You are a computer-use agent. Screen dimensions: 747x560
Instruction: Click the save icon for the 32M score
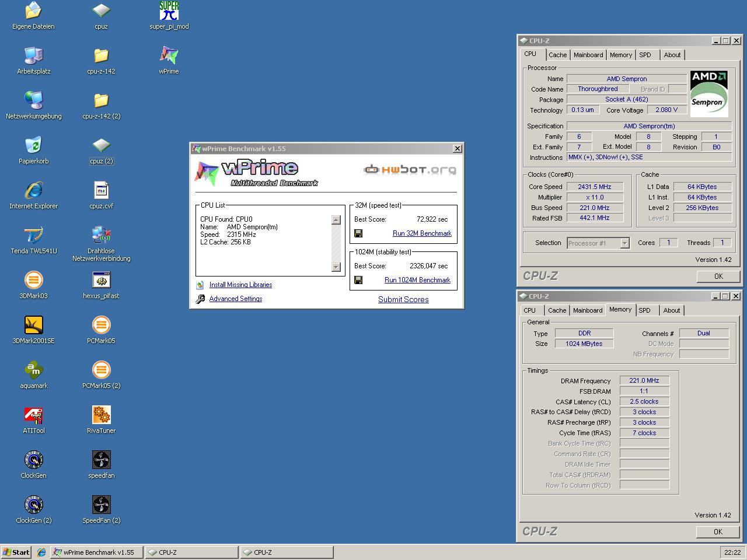(x=358, y=233)
